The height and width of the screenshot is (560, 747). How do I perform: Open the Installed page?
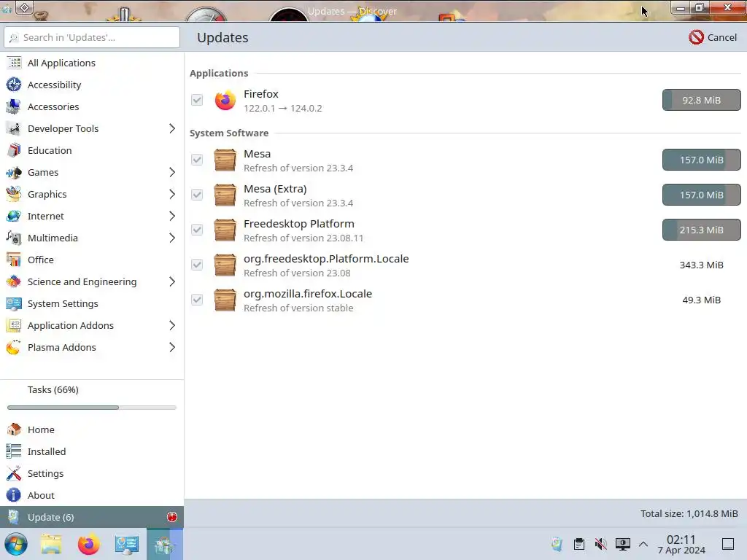(92, 451)
